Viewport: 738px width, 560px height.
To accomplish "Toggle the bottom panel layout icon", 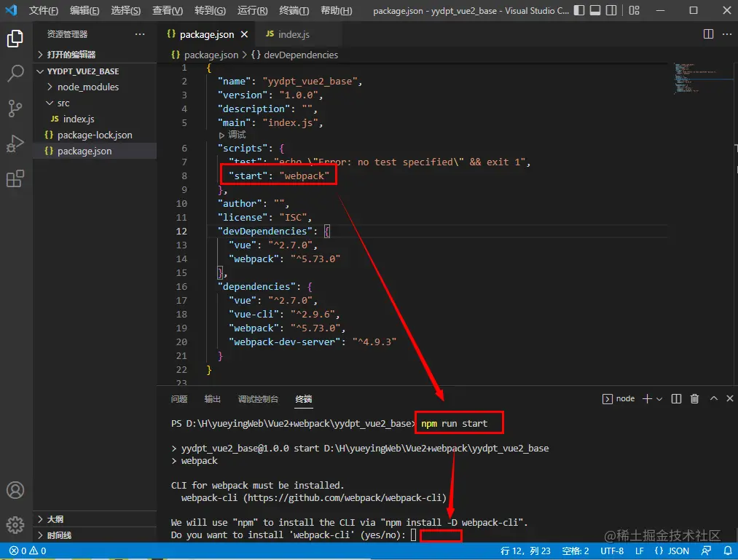I will [x=595, y=10].
